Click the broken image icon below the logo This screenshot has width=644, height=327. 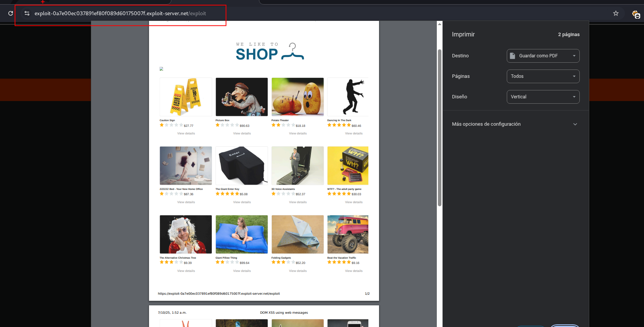[162, 69]
